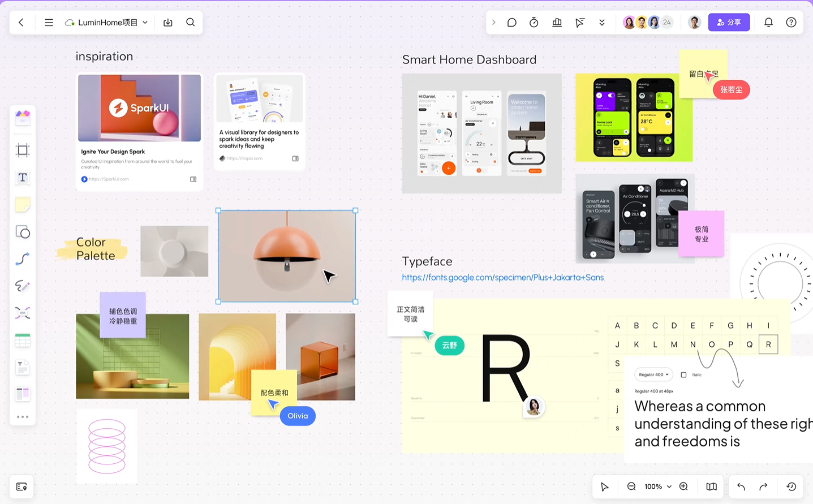The height and width of the screenshot is (504, 813).
Task: Open my profile avatar
Action: tap(694, 23)
